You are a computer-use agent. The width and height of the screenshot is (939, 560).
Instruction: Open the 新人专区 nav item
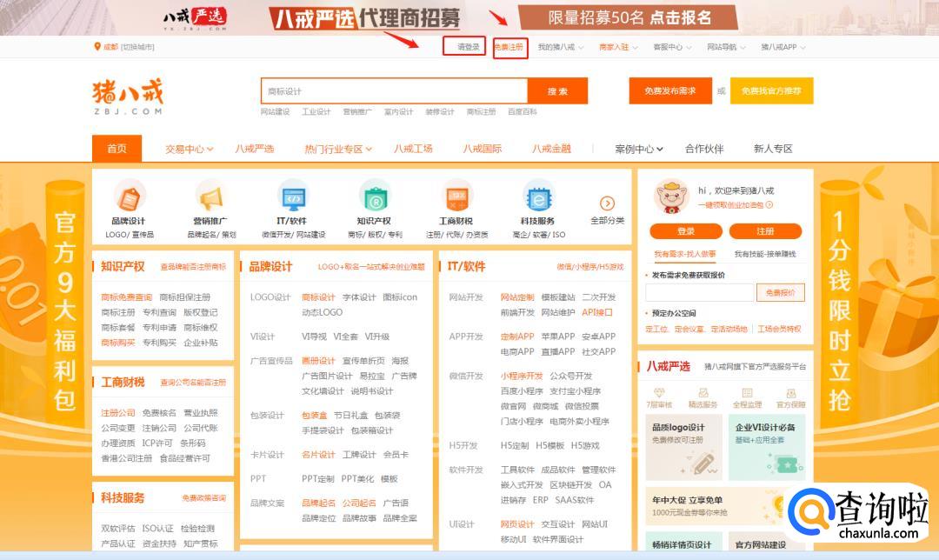(x=773, y=150)
